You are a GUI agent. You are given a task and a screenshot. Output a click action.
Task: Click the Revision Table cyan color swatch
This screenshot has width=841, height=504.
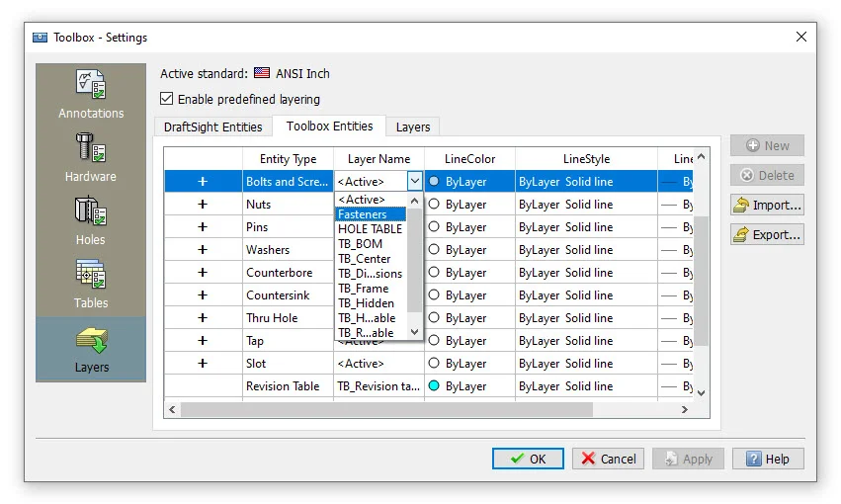pyautogui.click(x=433, y=386)
